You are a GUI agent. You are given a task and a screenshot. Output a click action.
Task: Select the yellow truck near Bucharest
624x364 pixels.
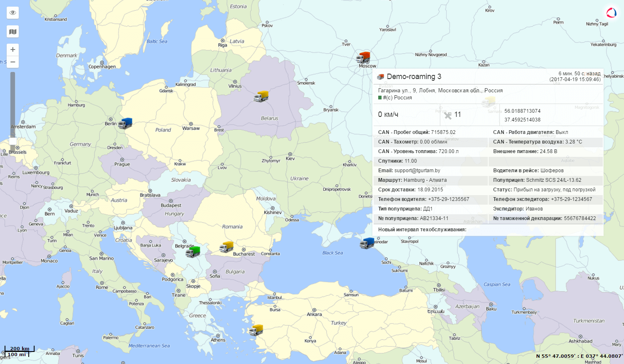click(227, 247)
